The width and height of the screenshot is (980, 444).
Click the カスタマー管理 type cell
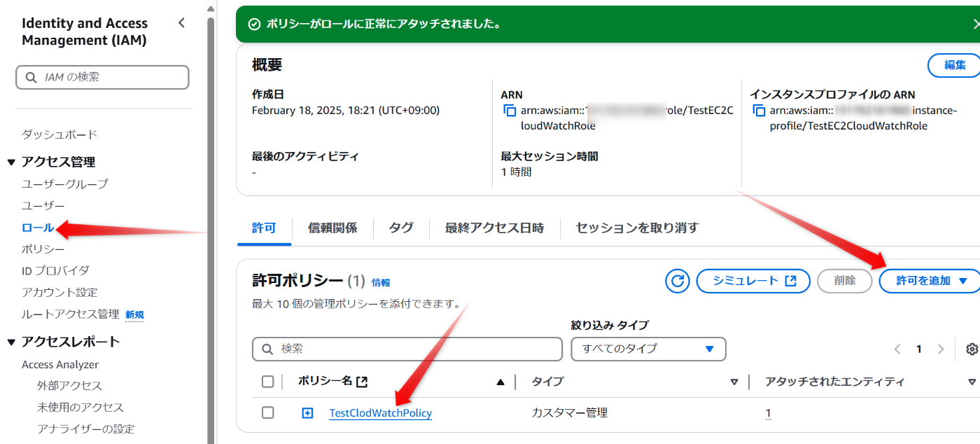[x=570, y=412]
